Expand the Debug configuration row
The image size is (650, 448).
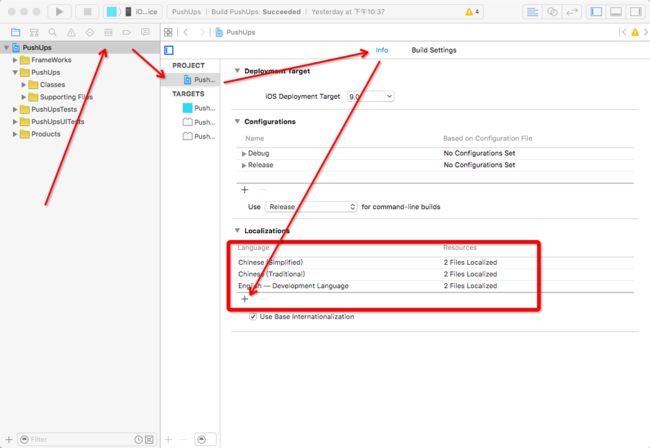(x=244, y=154)
